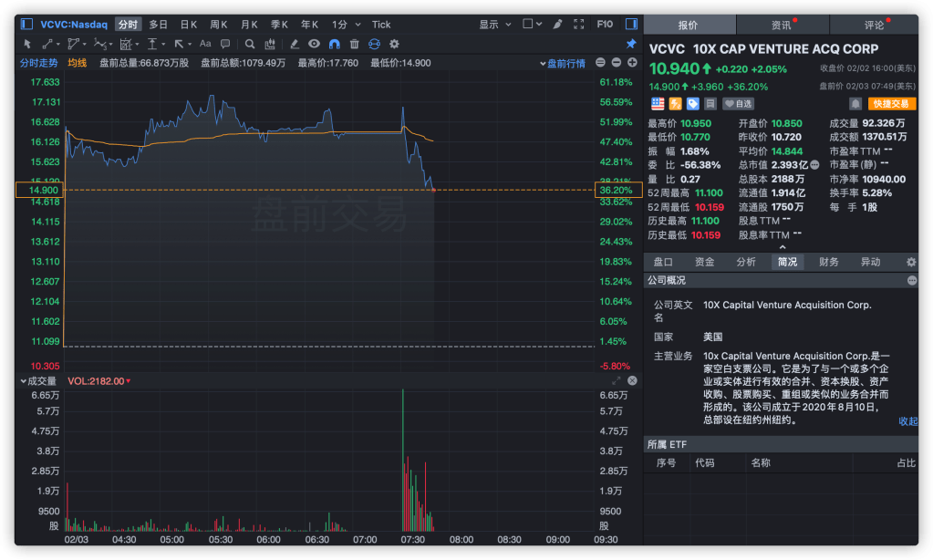Close the 成交量 volume indicator panel
The width and height of the screenshot is (933, 560).
(x=632, y=380)
